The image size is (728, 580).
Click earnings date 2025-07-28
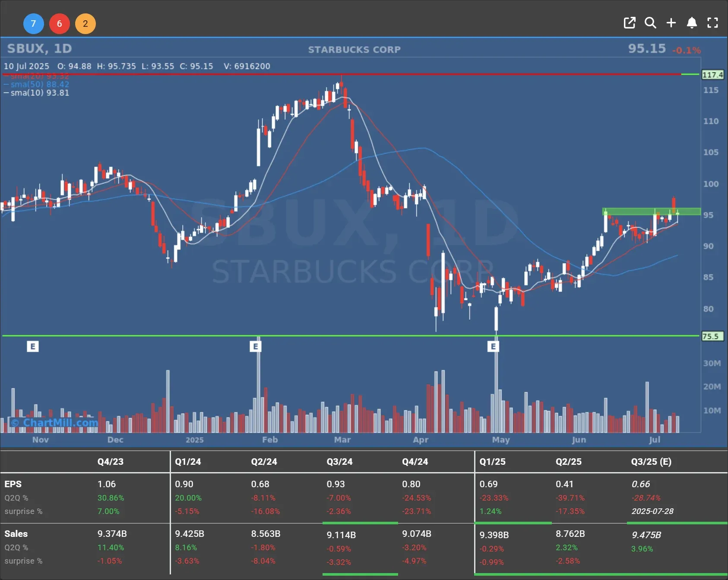point(652,511)
